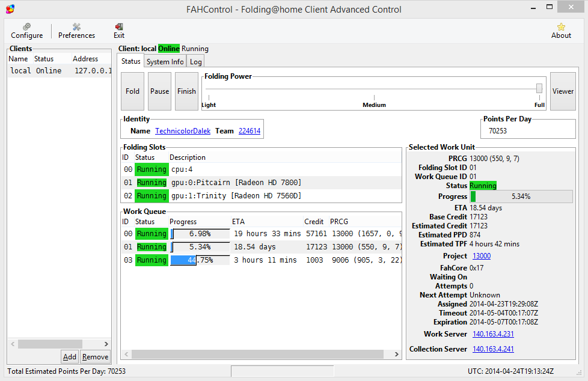Select work queue row 03 at 44.75%
Screen dimensions: 588x381
tap(262, 260)
